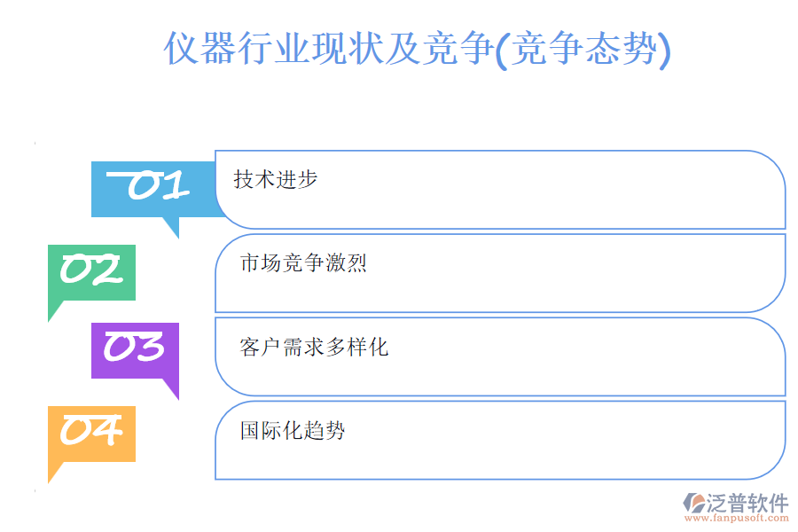The width and height of the screenshot is (798, 532).
Task: Select the green 02 number callout
Action: (91, 271)
